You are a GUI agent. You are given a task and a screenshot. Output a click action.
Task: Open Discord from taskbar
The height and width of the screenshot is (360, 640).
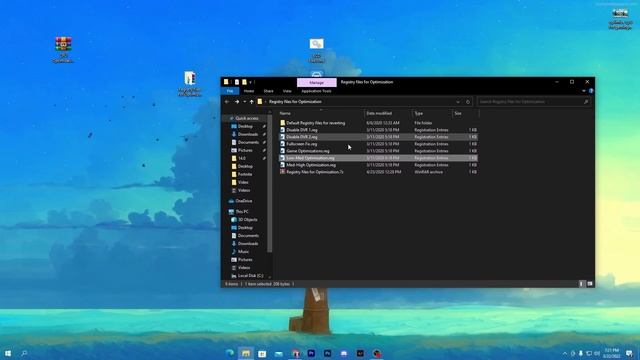[344, 353]
